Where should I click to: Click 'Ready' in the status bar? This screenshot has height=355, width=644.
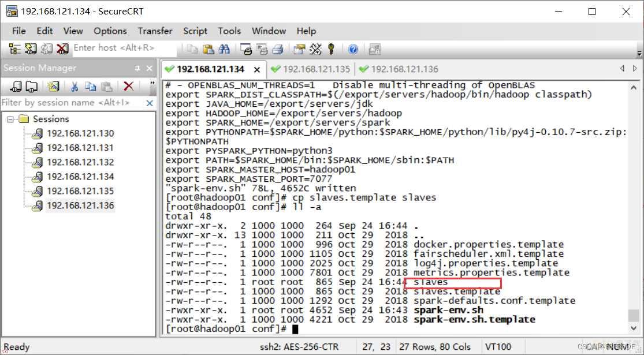point(16,347)
